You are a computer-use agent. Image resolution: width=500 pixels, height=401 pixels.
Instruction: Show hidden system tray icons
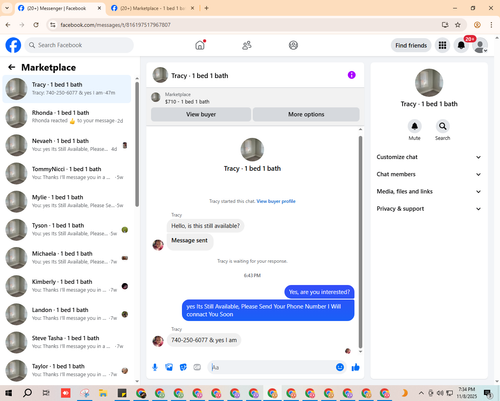421,393
